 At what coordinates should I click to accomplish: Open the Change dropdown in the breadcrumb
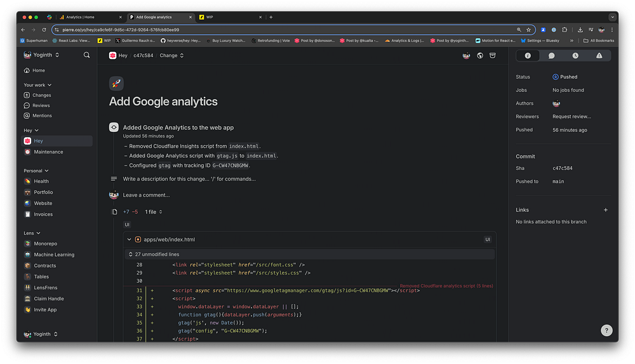point(171,56)
